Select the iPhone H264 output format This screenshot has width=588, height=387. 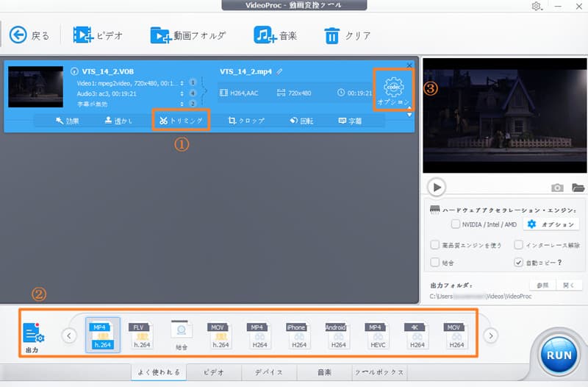pos(299,335)
